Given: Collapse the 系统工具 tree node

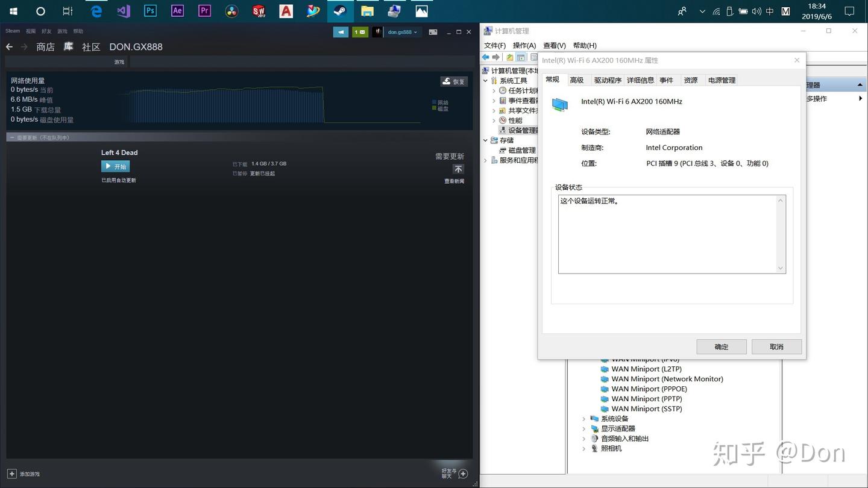Looking at the screenshot, I should click(485, 81).
